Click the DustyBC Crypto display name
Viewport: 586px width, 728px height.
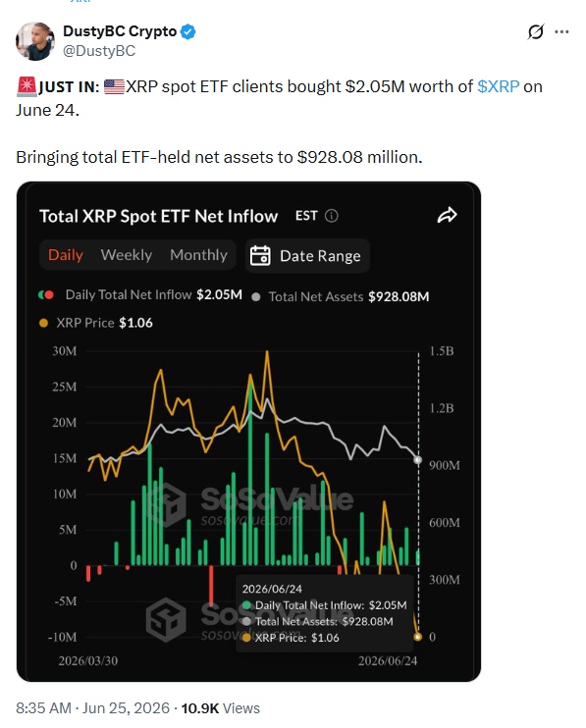click(120, 31)
